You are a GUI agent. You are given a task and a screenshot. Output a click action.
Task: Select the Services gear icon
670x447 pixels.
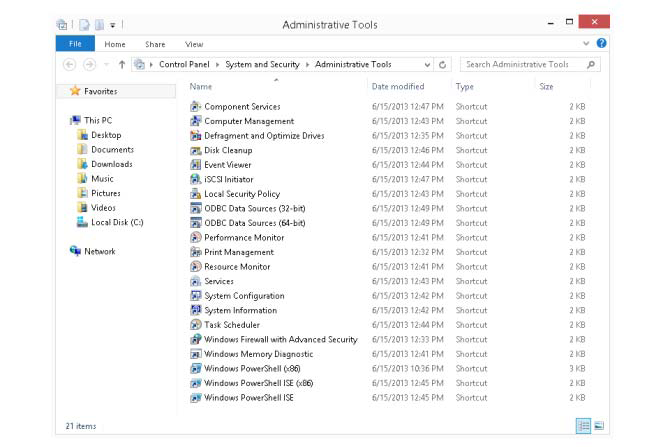point(196,281)
